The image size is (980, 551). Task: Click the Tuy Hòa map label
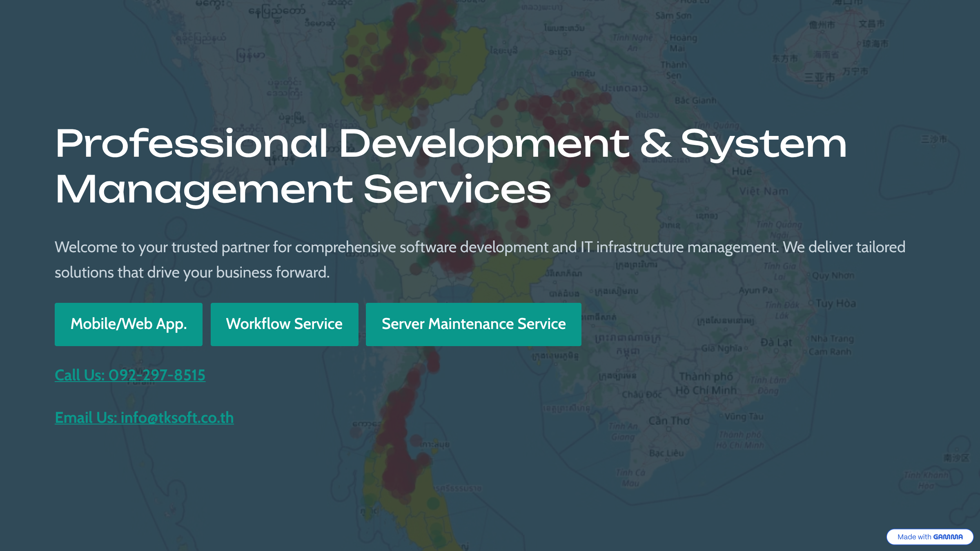(835, 304)
